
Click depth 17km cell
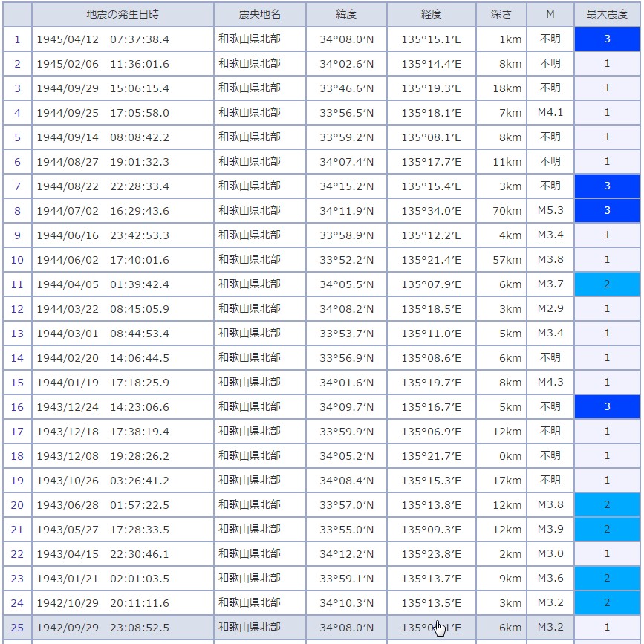[501, 481]
